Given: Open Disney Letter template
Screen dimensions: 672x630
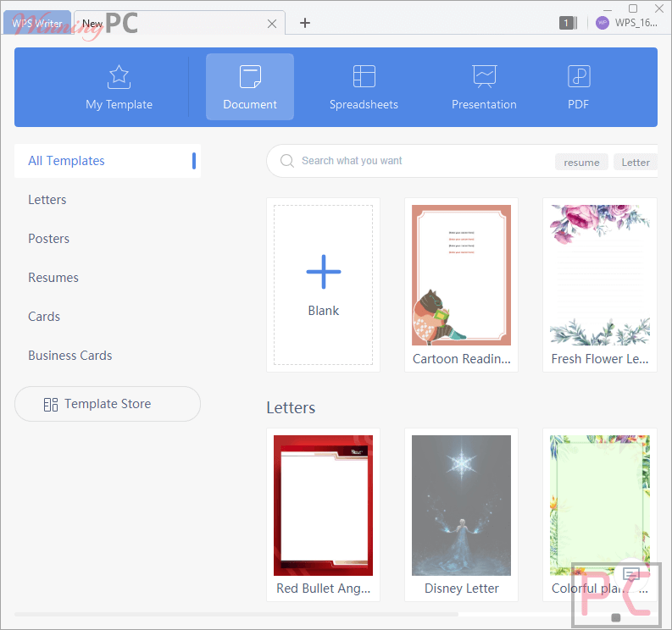Looking at the screenshot, I should pyautogui.click(x=461, y=515).
